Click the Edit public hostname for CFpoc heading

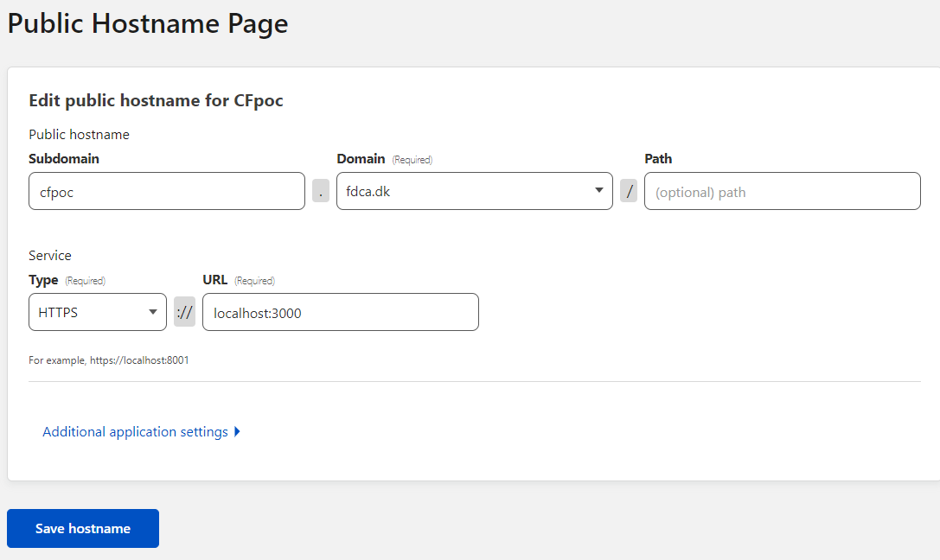156,100
